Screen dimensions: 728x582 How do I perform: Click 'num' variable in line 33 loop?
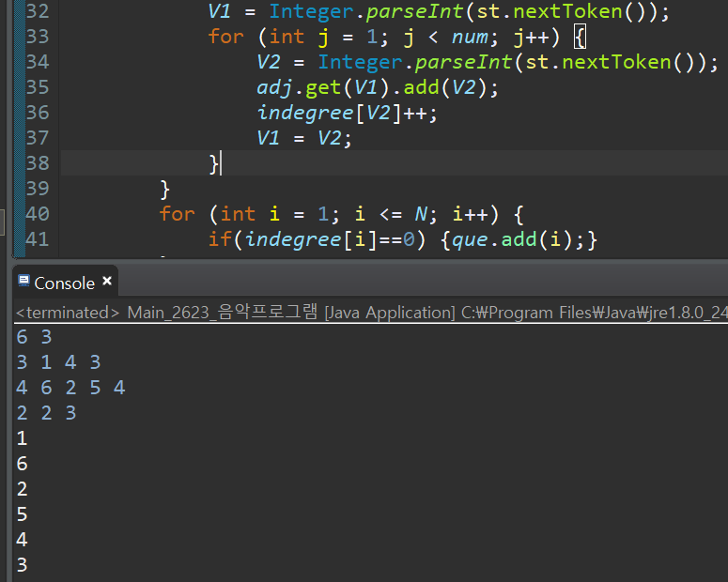click(470, 38)
